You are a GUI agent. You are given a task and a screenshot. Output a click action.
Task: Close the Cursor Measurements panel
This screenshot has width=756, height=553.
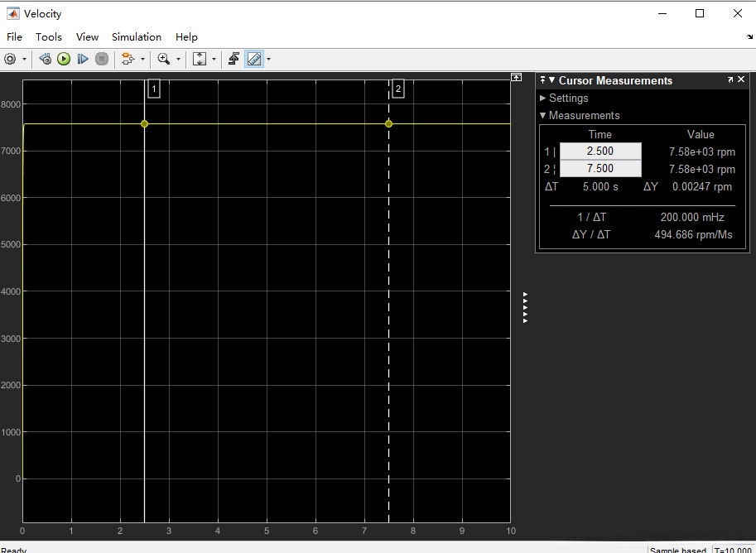coord(742,80)
